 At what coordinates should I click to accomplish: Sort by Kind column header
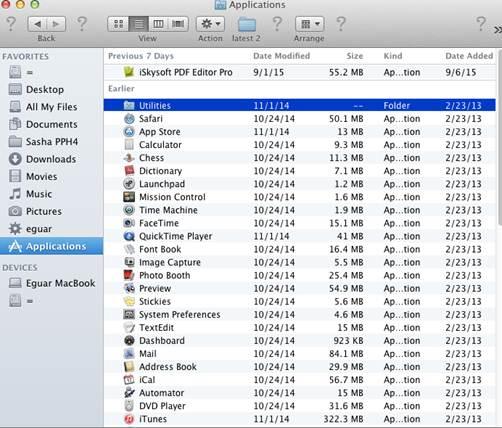tap(393, 56)
